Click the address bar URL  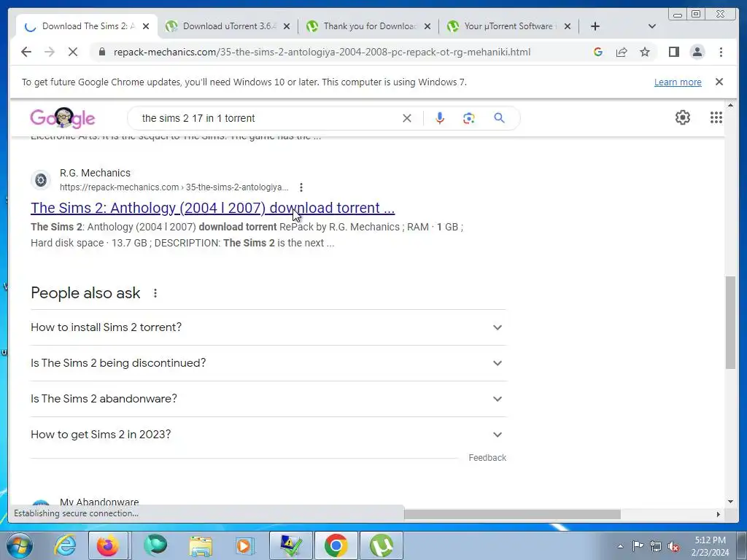click(322, 52)
